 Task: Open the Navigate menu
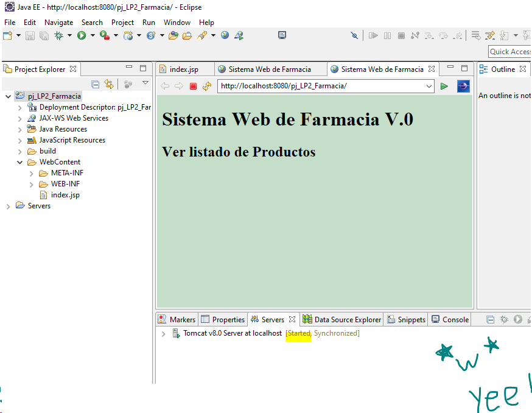pyautogui.click(x=58, y=22)
